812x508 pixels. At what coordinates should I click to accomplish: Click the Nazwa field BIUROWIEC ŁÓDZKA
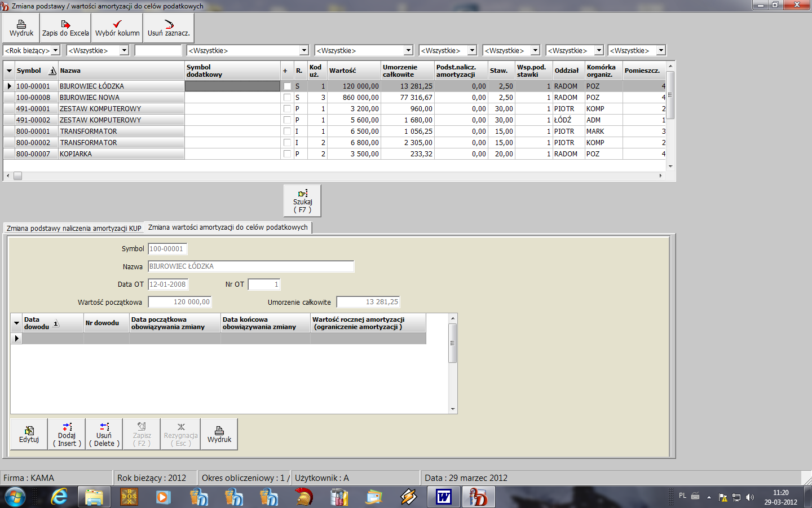251,266
